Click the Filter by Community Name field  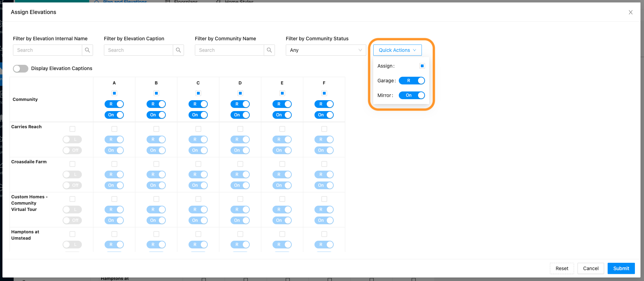(x=229, y=50)
